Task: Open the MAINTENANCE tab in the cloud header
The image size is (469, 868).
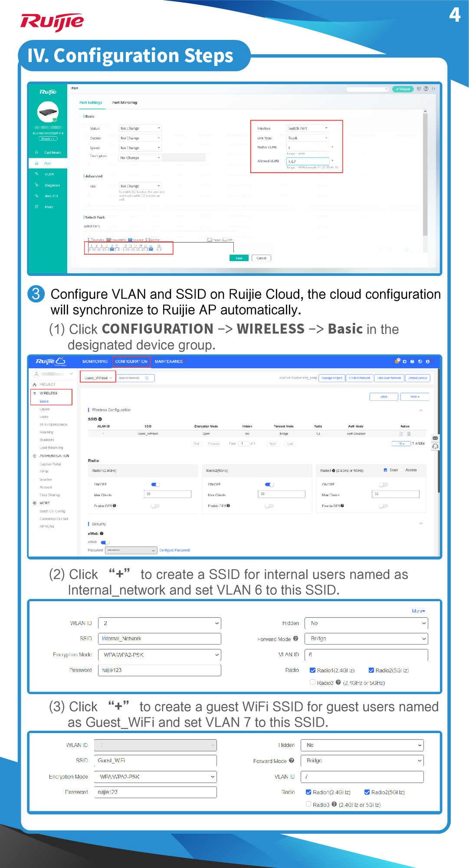Action: (x=169, y=361)
